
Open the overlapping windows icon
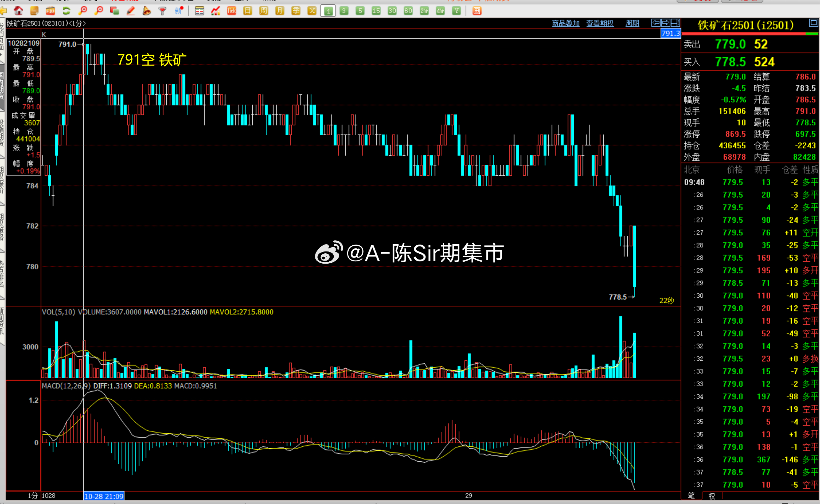point(114,11)
